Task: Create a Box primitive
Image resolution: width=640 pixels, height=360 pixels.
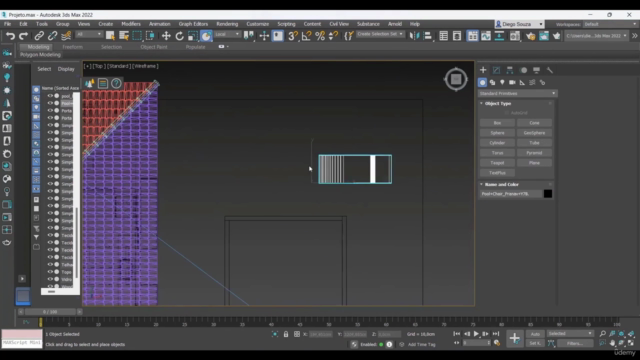Action: [497, 123]
